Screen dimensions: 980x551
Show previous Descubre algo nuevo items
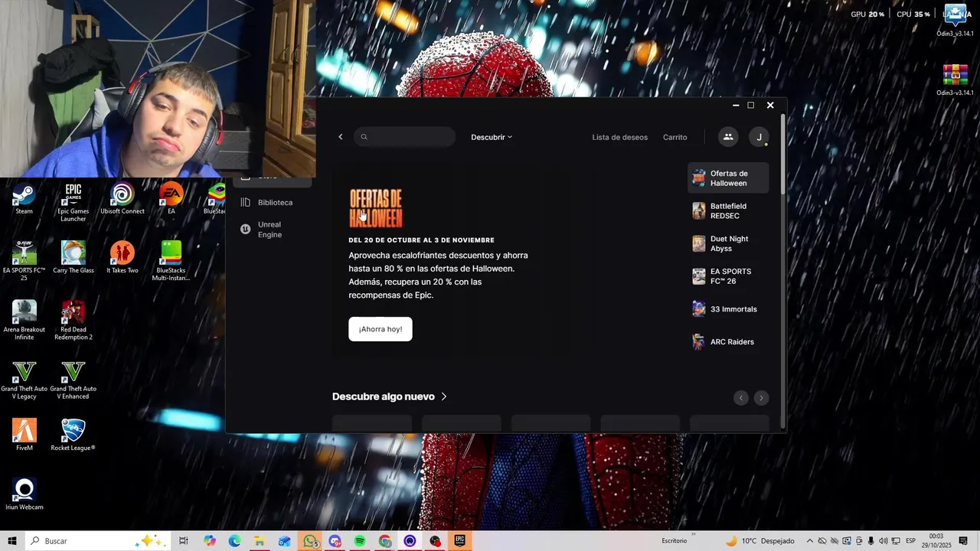click(x=740, y=398)
